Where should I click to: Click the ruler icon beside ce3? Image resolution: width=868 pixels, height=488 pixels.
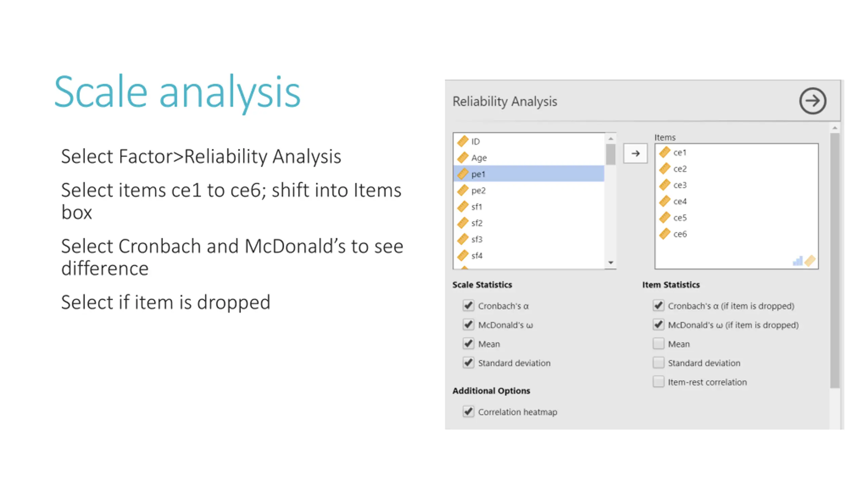tap(665, 185)
